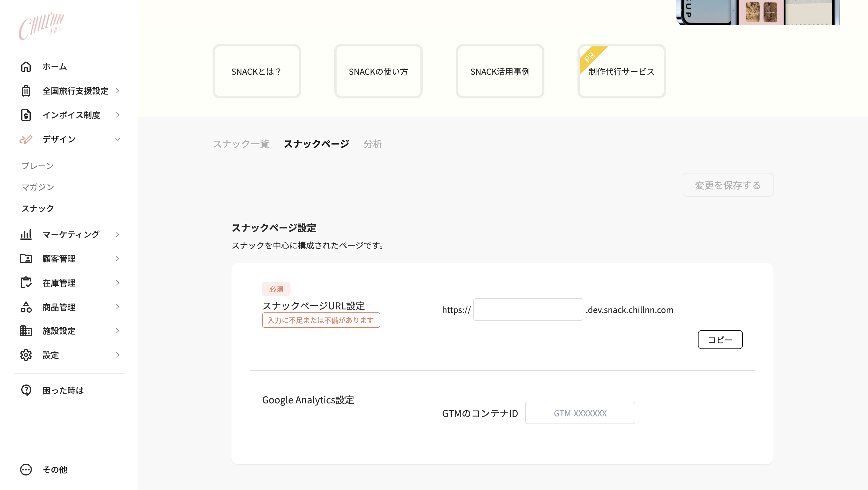Image resolution: width=868 pixels, height=490 pixels.
Task: Switch to the スナック一覧 tab
Action: 241,144
